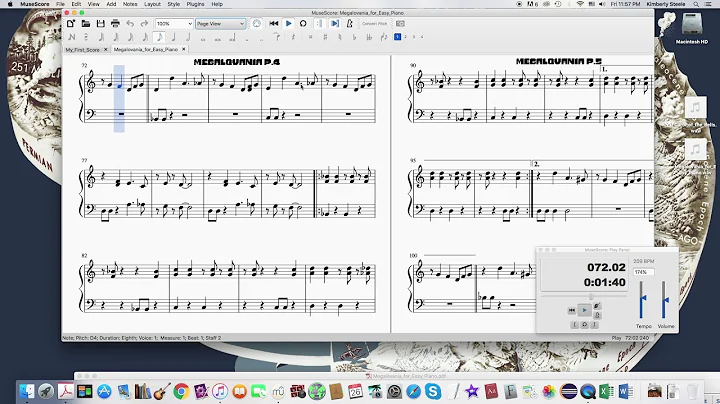720x404 pixels.
Task: Open the Edit menu
Action: click(x=76, y=4)
